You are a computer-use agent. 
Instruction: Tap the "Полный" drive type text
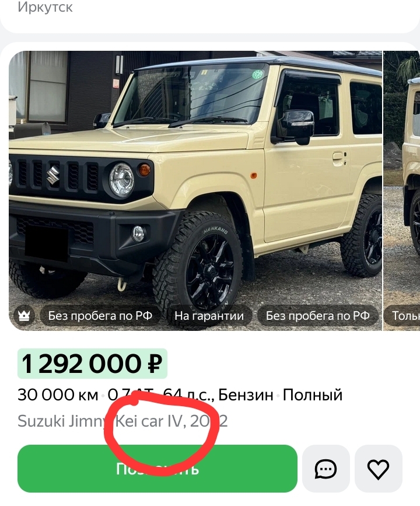[313, 395]
